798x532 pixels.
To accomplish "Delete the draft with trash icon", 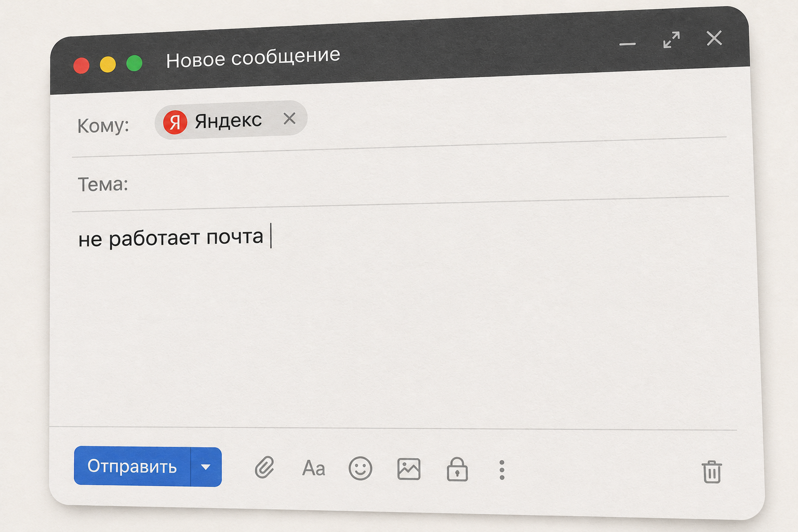I will [x=712, y=472].
